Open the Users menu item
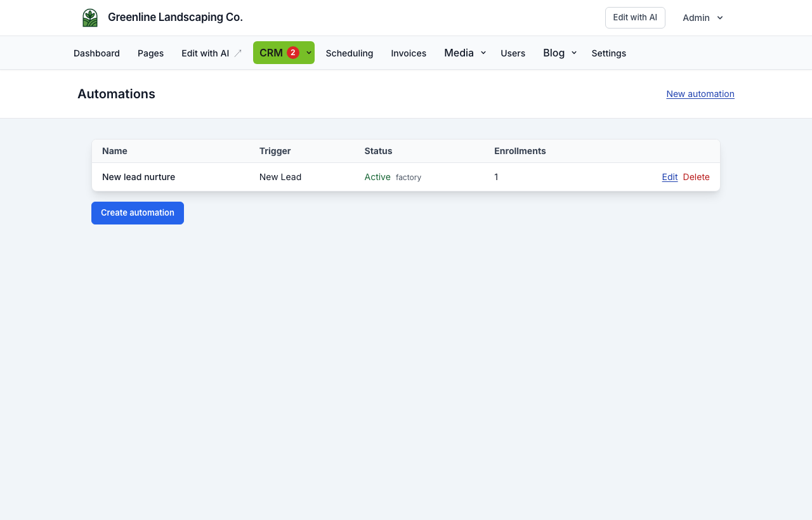 [x=513, y=53]
